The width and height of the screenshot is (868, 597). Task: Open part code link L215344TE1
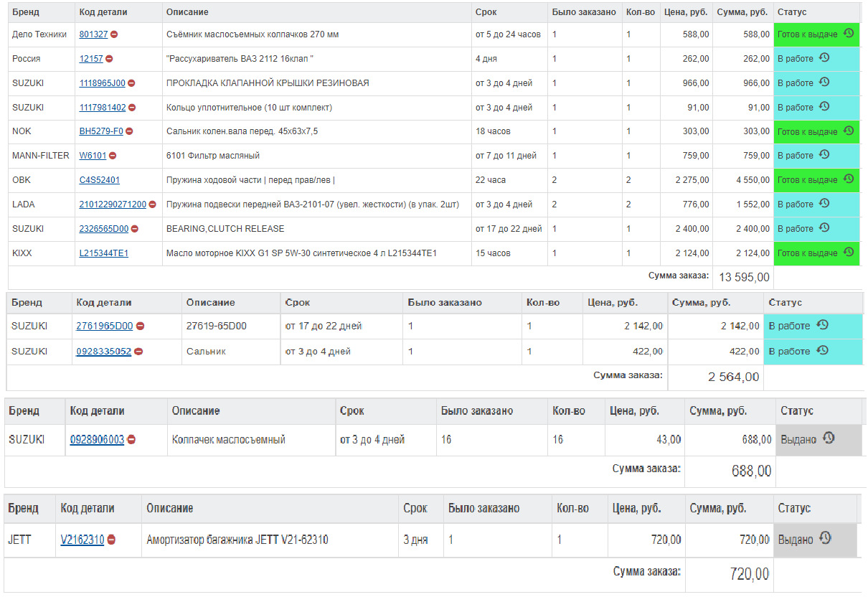click(x=104, y=253)
